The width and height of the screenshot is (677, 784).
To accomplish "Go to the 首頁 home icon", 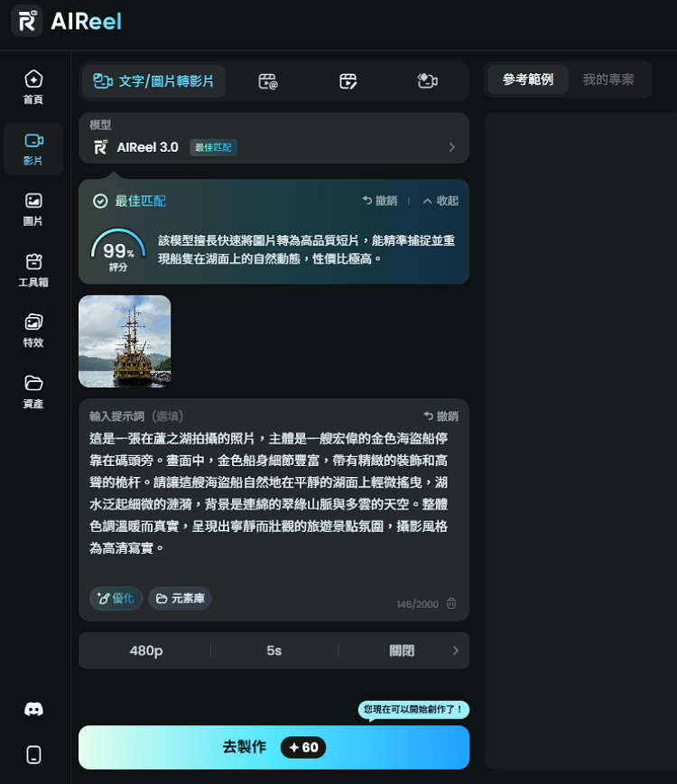I will 33,87.
